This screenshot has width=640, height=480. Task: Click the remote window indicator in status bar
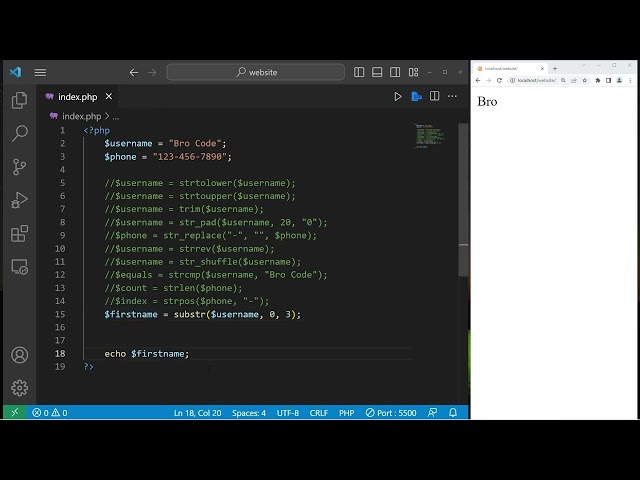[x=14, y=413]
